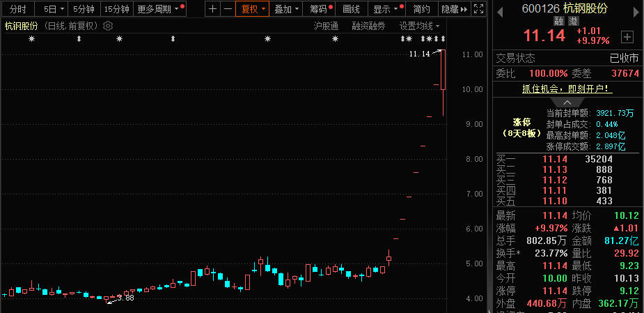Click the fullscreen expand icon
The height and width of the screenshot is (313, 644).
pyautogui.click(x=478, y=9)
